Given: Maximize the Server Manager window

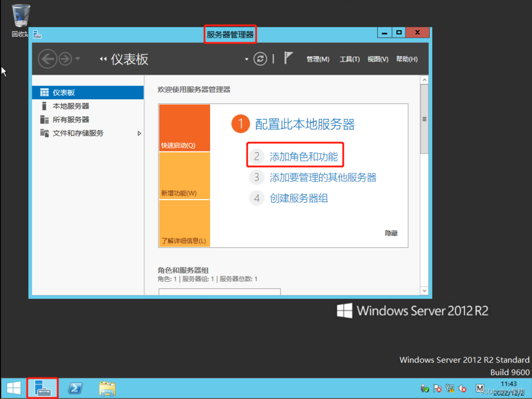Looking at the screenshot, I should pos(399,33).
